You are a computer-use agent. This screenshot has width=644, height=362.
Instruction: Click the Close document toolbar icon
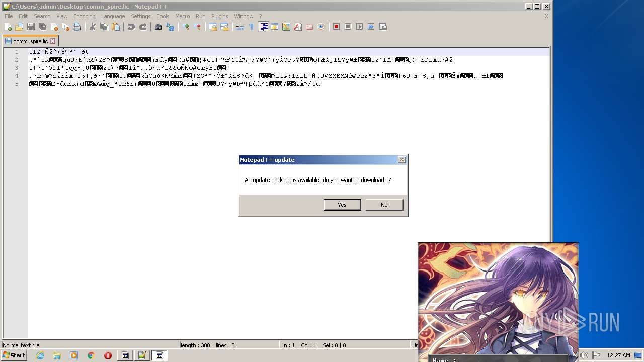54,27
